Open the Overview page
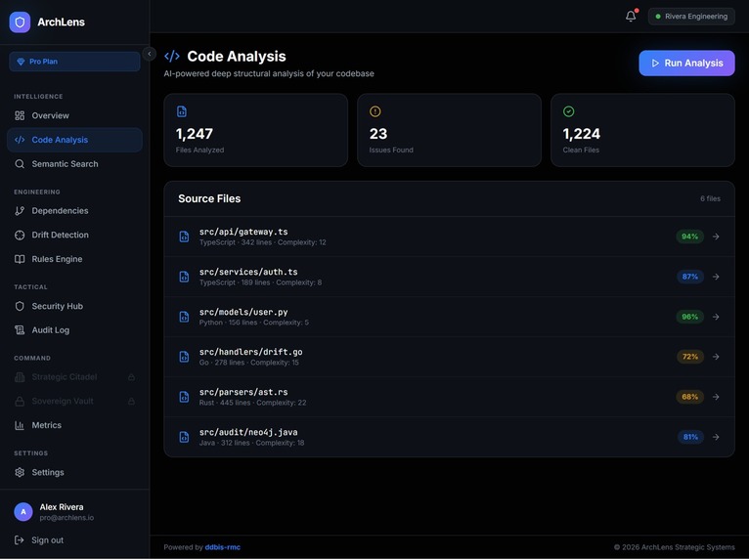 coord(74,115)
